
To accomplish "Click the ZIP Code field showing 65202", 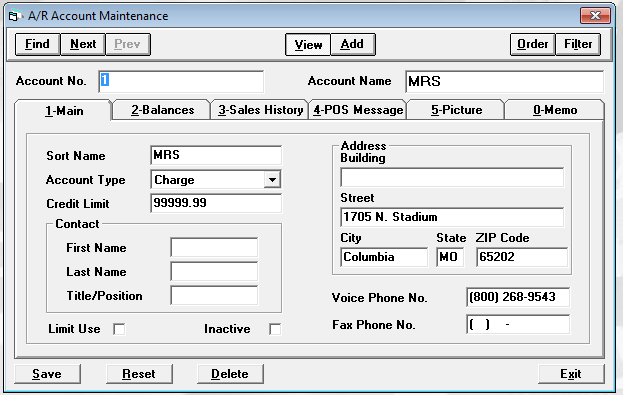I will click(522, 257).
